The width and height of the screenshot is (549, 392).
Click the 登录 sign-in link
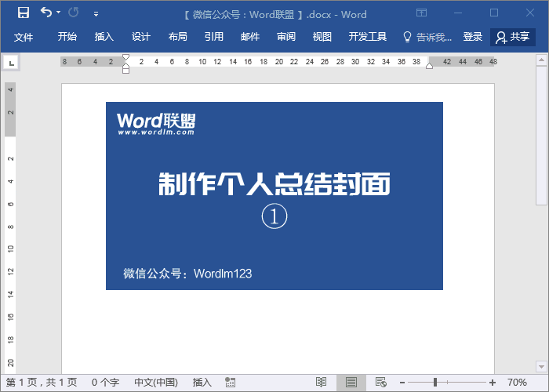pos(473,37)
